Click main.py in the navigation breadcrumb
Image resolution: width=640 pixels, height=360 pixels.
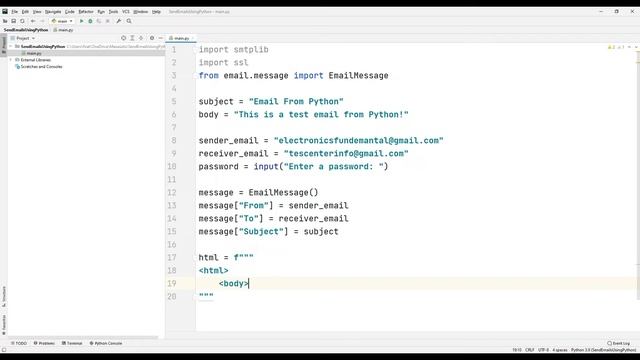[x=64, y=30]
